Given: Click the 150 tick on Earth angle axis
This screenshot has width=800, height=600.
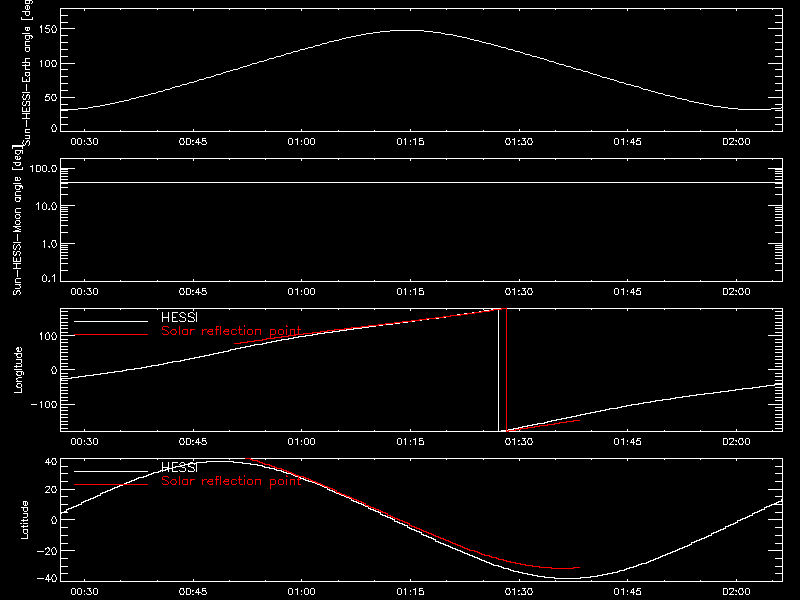Looking at the screenshot, I should (x=47, y=30).
